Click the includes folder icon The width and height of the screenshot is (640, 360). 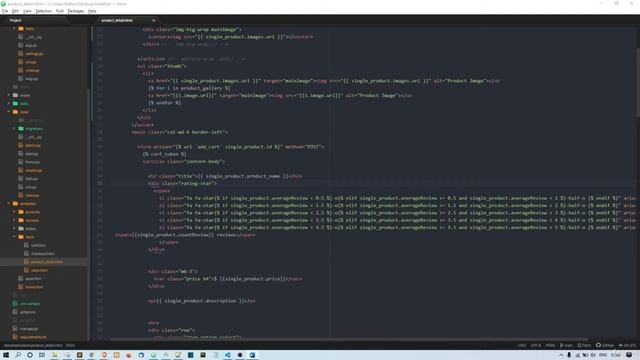coord(21,220)
